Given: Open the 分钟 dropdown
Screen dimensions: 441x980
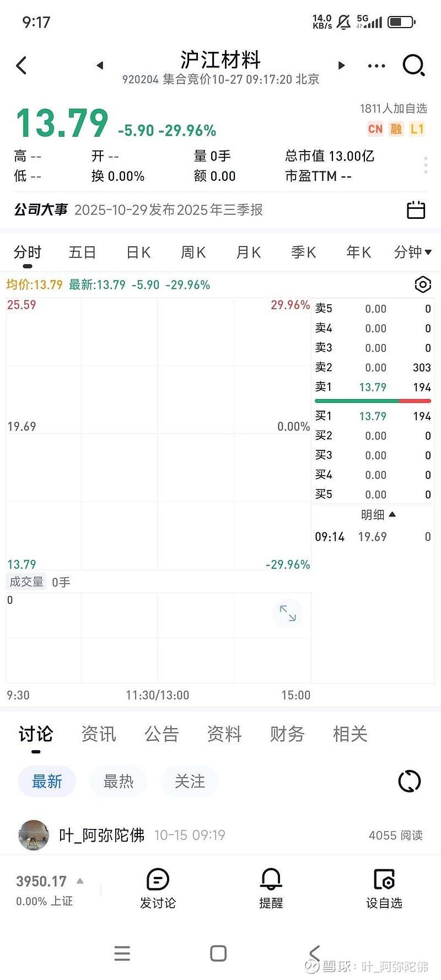Looking at the screenshot, I should [x=412, y=252].
